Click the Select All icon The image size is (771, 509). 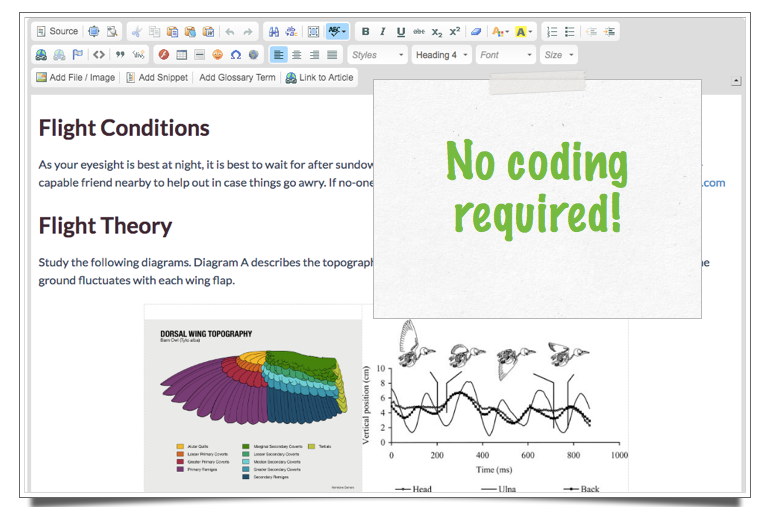(x=313, y=32)
